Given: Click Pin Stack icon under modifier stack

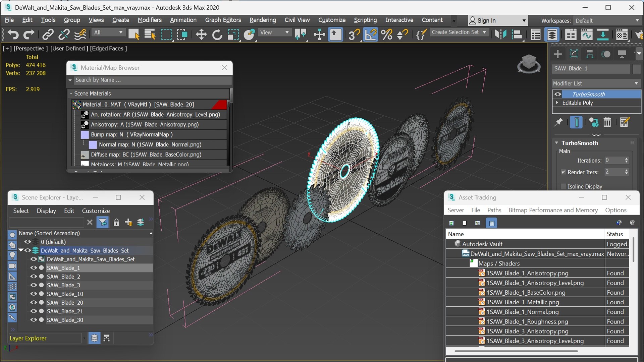Looking at the screenshot, I should point(558,122).
